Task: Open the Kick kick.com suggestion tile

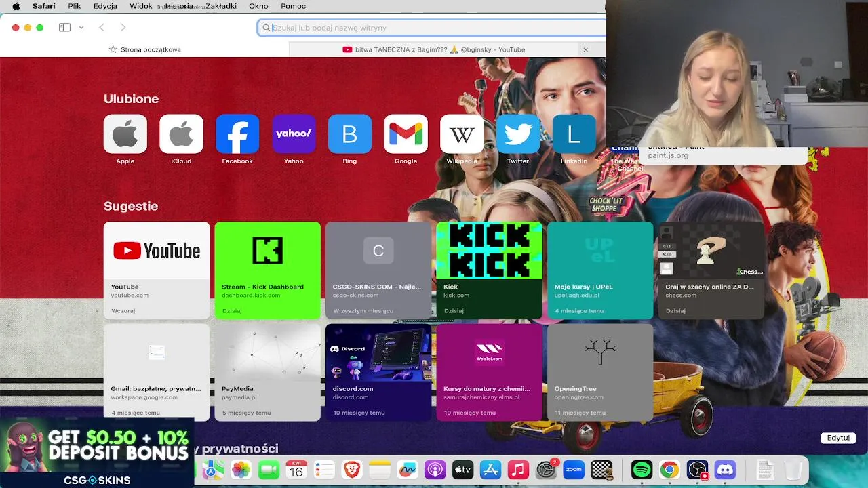Action: 489,270
